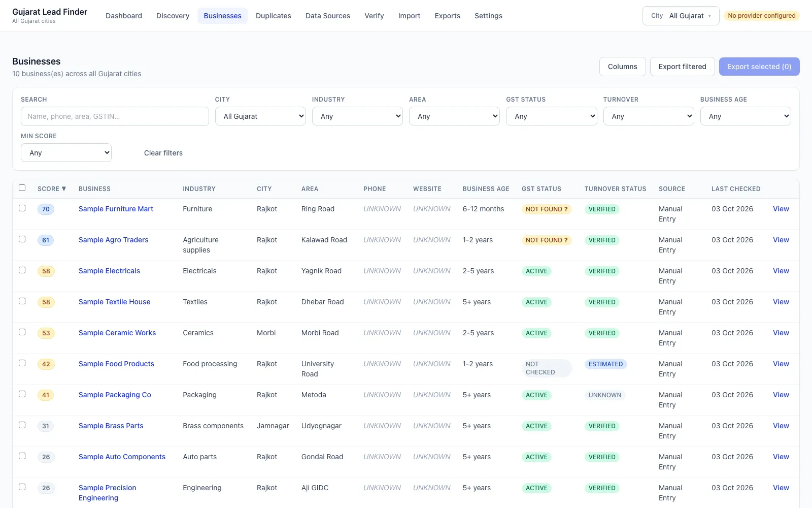Click the NOT CHECKED GST status badge
Screen dimensions: 812x508
pos(547,368)
